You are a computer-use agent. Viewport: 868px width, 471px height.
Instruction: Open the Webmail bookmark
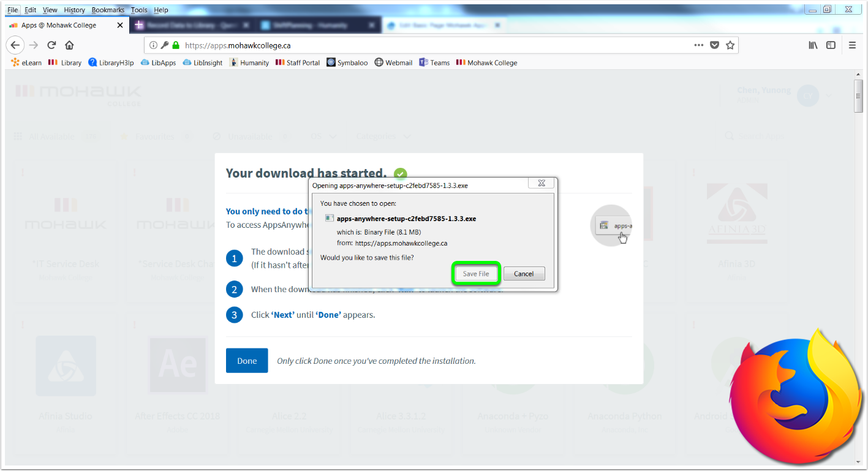click(393, 62)
